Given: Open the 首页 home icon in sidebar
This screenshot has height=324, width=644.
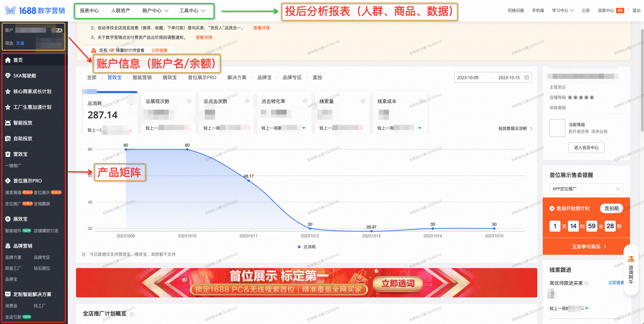Looking at the screenshot, I should [x=8, y=60].
